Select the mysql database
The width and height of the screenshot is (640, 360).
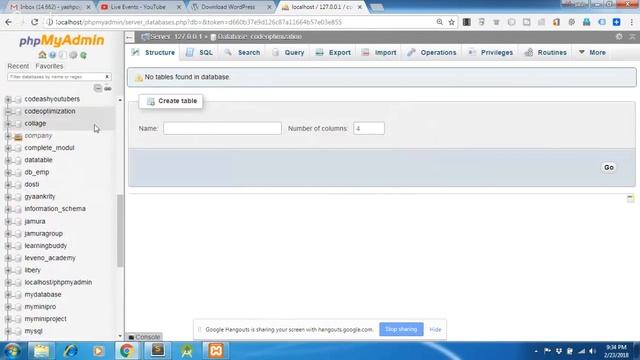tap(33, 331)
